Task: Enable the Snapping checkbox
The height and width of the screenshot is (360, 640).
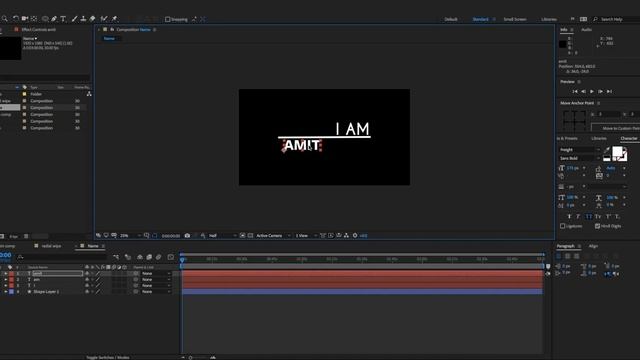Action: click(167, 19)
